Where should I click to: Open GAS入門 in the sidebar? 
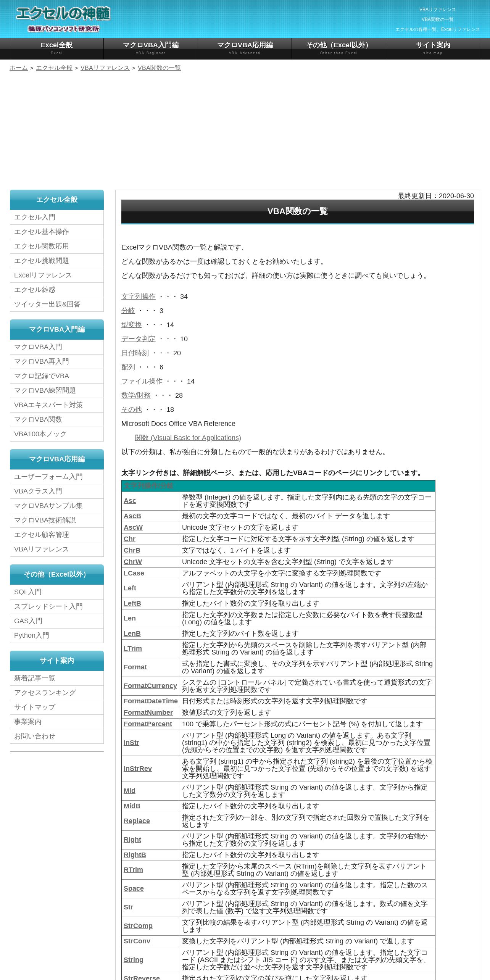pos(57,621)
